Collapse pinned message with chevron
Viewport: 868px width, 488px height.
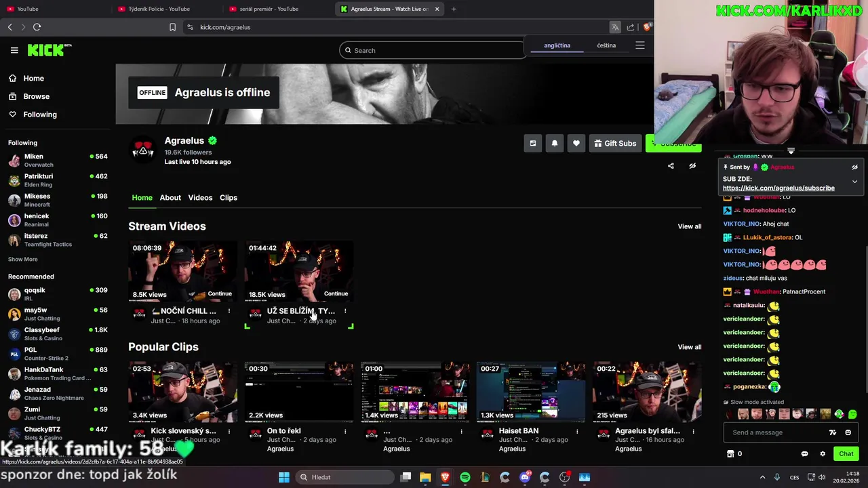tap(854, 182)
